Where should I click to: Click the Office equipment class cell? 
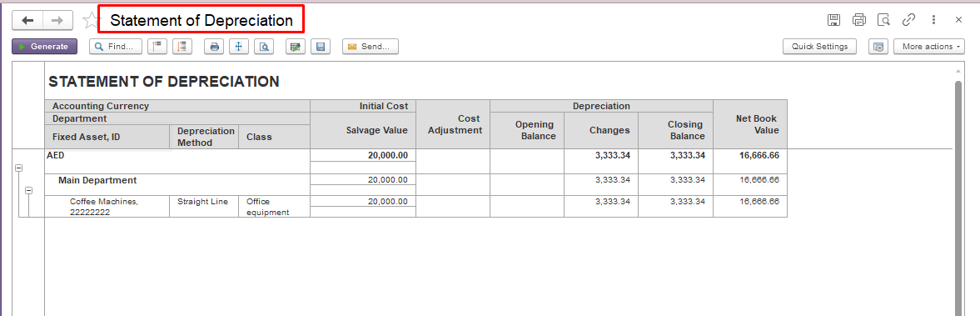point(275,207)
